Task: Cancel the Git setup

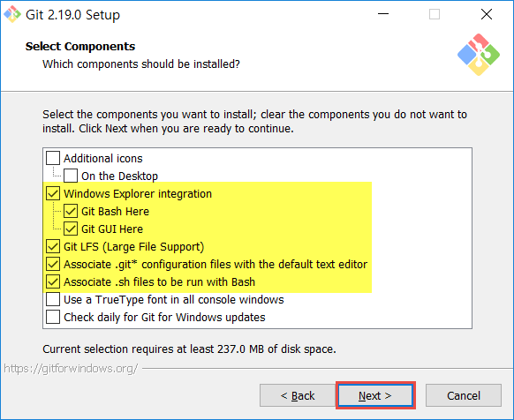Action: tap(464, 395)
